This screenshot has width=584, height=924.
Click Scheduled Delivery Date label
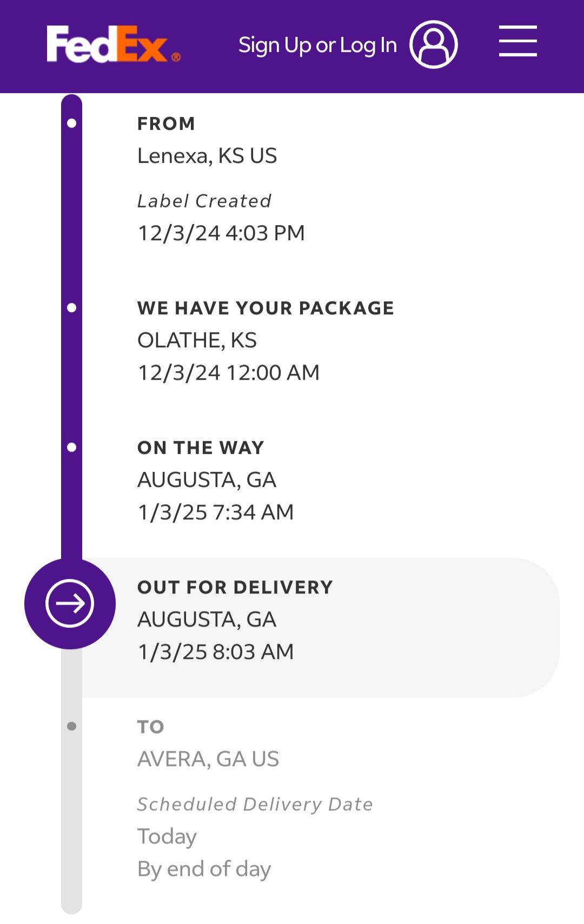click(255, 804)
